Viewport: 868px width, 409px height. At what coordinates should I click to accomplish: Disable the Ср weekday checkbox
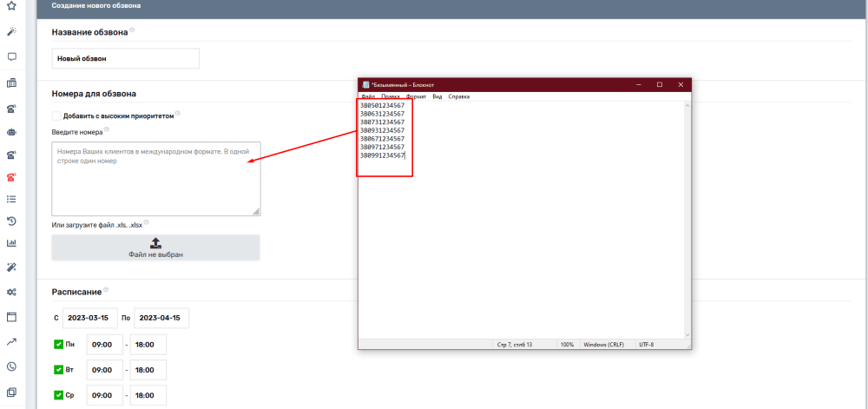click(x=58, y=395)
